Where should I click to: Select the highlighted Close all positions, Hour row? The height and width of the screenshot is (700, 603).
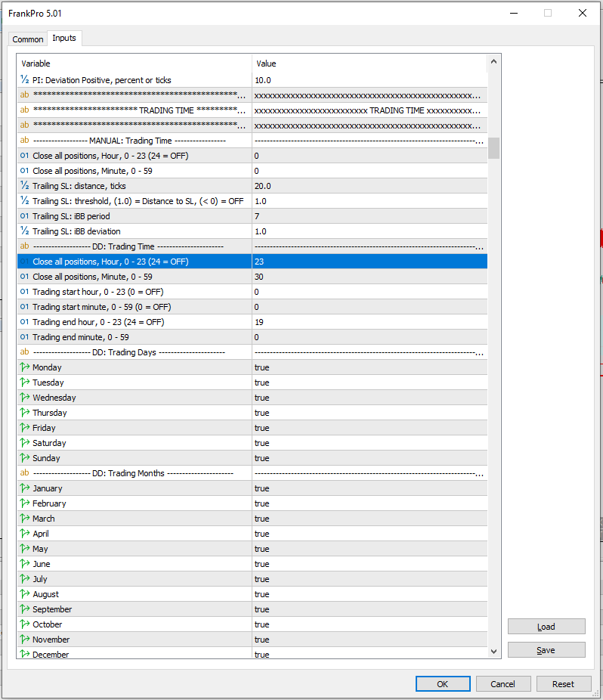pos(252,262)
